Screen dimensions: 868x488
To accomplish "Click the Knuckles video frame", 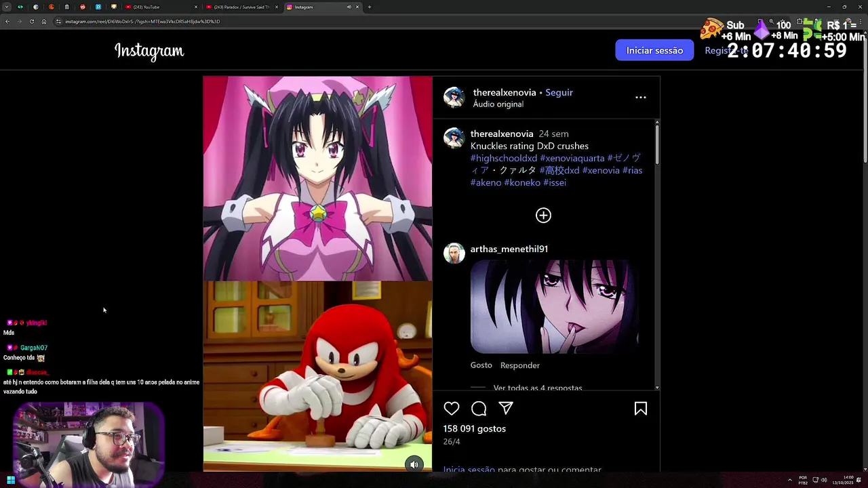I will (317, 375).
